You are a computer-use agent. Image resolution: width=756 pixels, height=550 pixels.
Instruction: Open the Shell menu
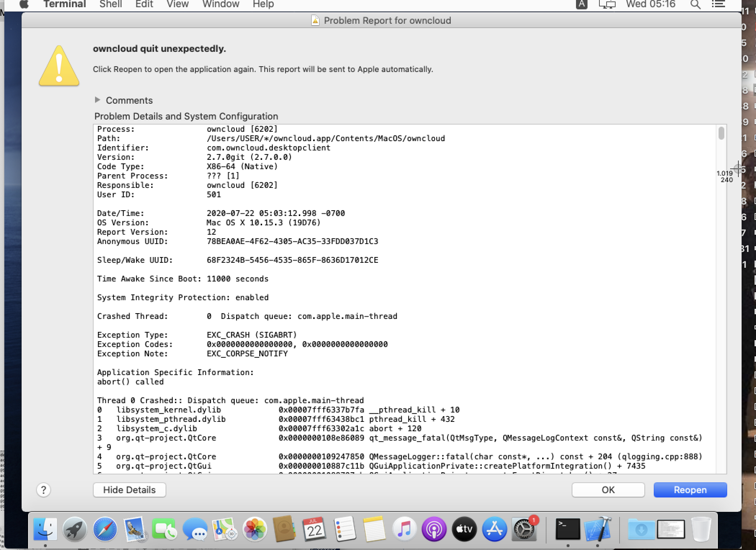pyautogui.click(x=111, y=4)
